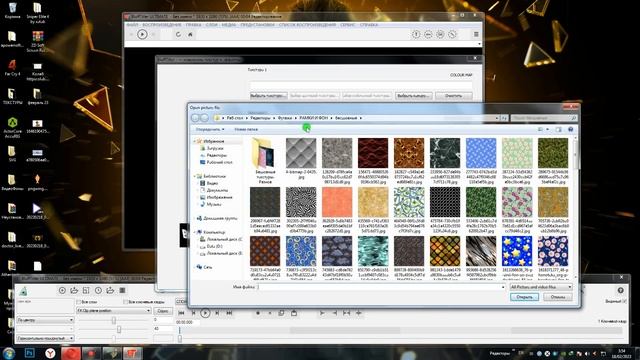Click the file name input field

tap(381, 287)
